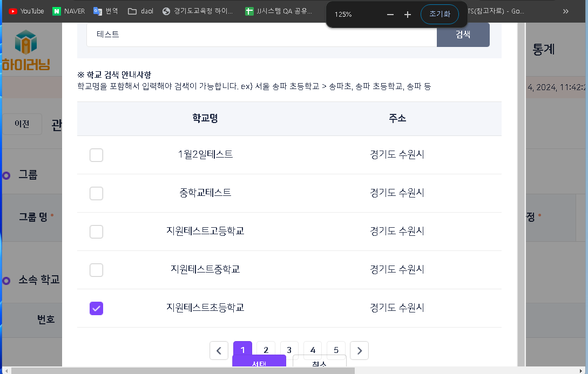The image size is (588, 374).
Task: Go to the previous page arrow
Action: tap(219, 351)
